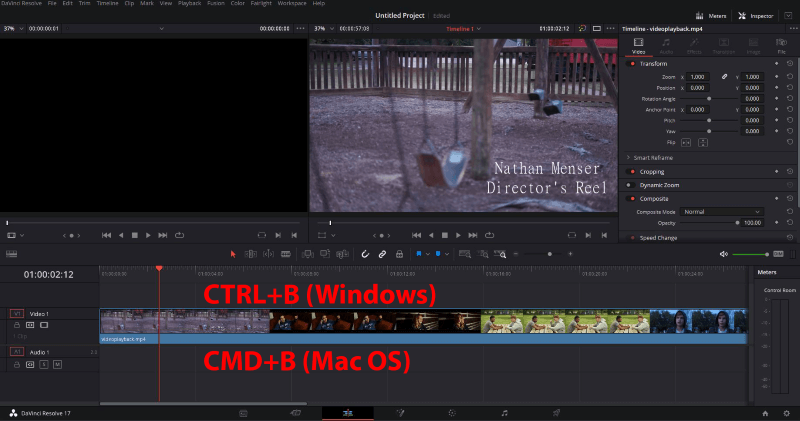Solo the Audio 1 track with S
Image resolution: width=800 pixels, height=421 pixels.
[x=44, y=364]
